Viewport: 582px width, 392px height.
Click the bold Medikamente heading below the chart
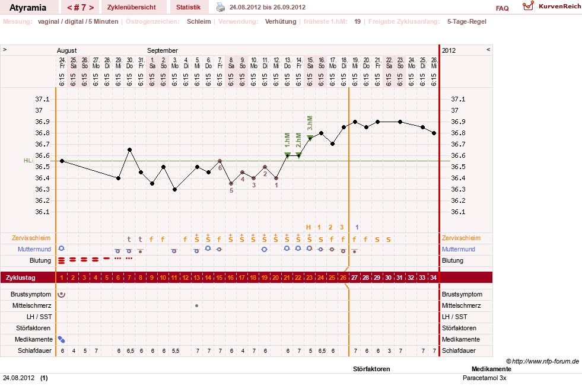click(x=491, y=369)
